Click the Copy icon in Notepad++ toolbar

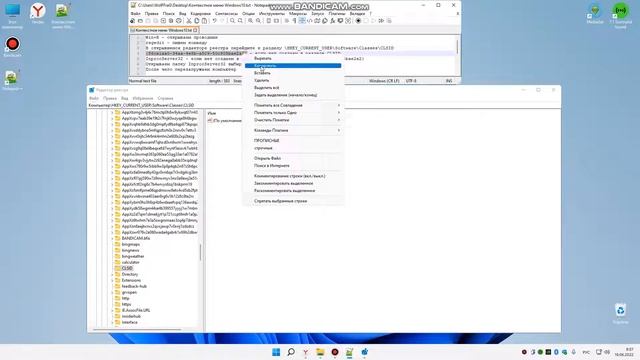tap(197, 21)
